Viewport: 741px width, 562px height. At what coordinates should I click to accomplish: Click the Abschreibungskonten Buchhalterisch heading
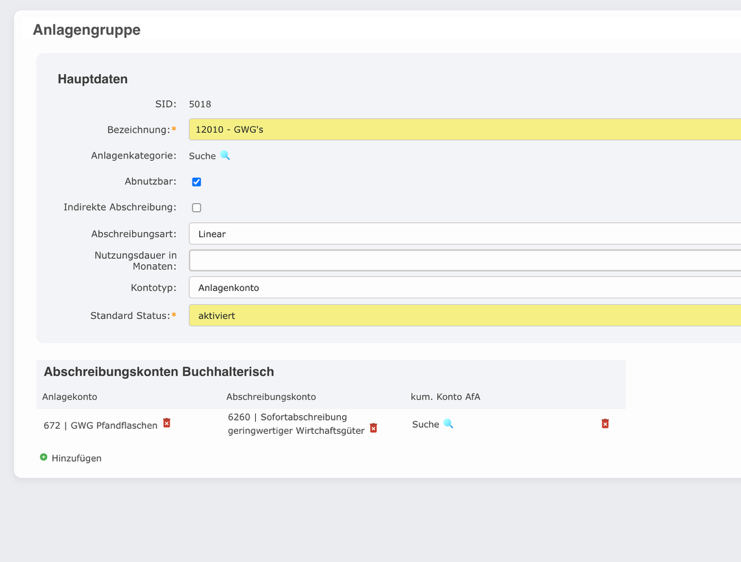[159, 372]
